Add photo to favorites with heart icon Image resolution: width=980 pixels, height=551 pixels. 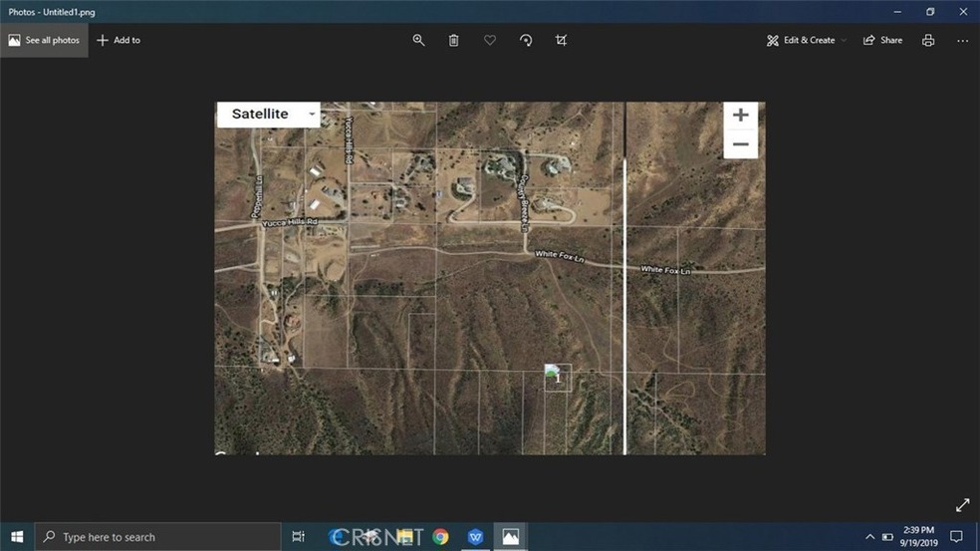(490, 40)
